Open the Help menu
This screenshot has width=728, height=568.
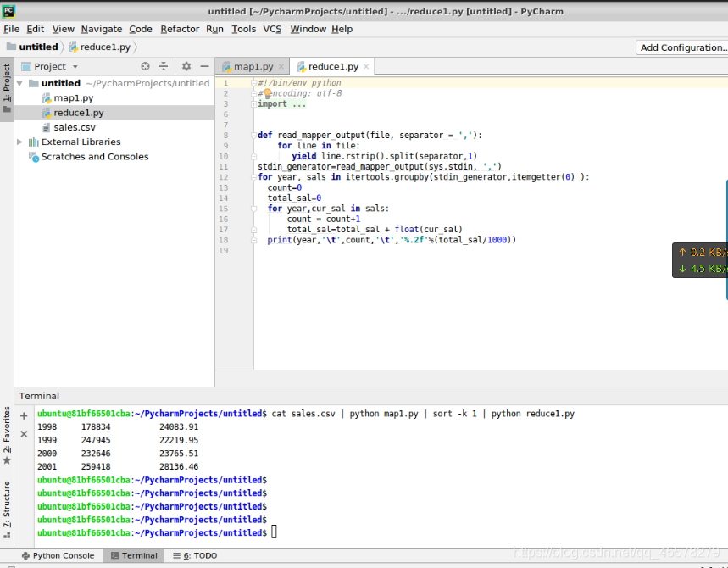(342, 29)
